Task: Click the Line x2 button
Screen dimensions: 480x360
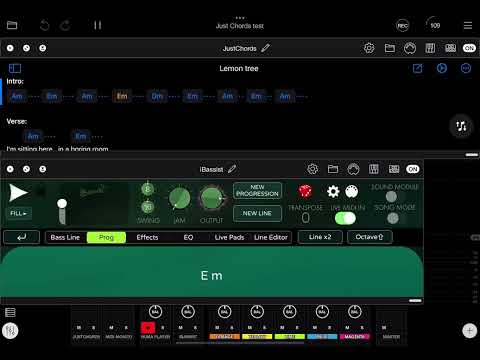Action: pos(320,237)
